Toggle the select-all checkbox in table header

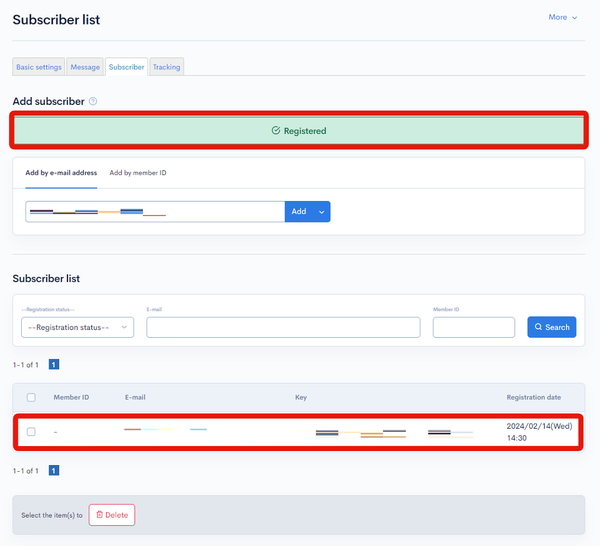click(31, 398)
